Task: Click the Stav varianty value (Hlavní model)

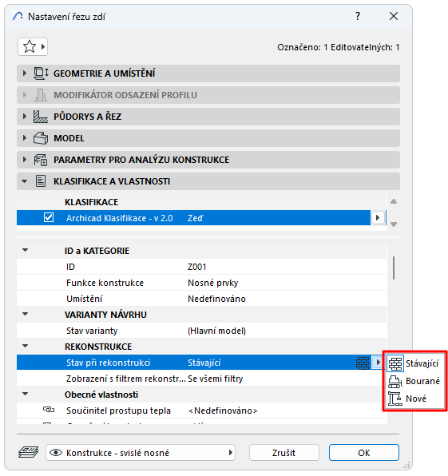Action: pos(216,331)
